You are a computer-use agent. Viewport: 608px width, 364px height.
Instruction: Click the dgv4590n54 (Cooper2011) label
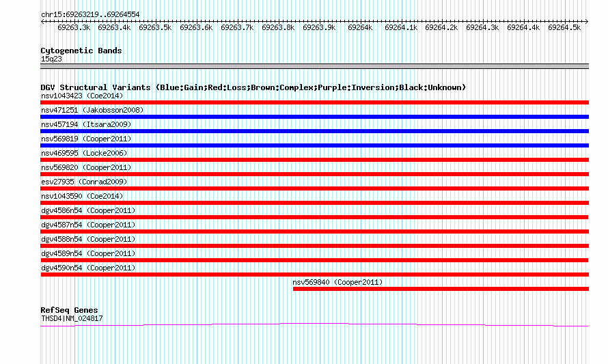(88, 268)
